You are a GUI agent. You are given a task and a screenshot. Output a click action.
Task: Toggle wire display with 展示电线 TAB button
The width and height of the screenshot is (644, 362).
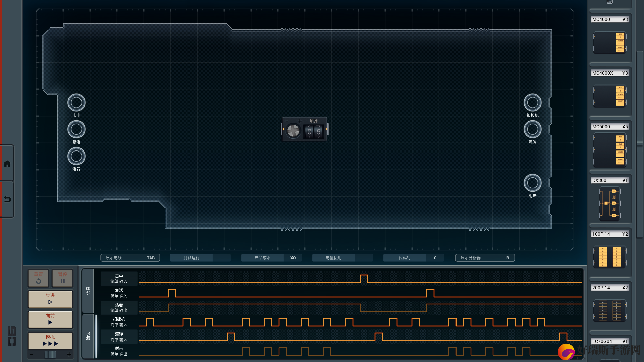[x=130, y=258]
